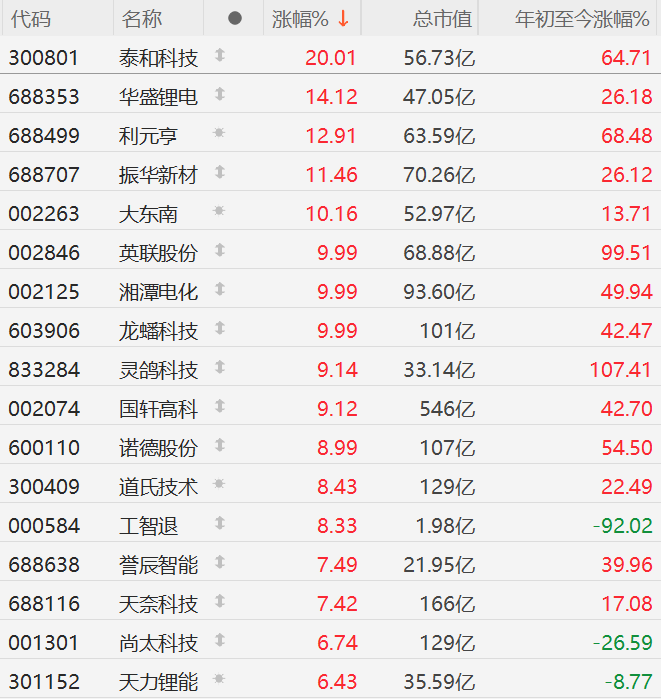Image resolution: width=661 pixels, height=699 pixels.
Task: Click market cap 166亿
Action: click(447, 604)
